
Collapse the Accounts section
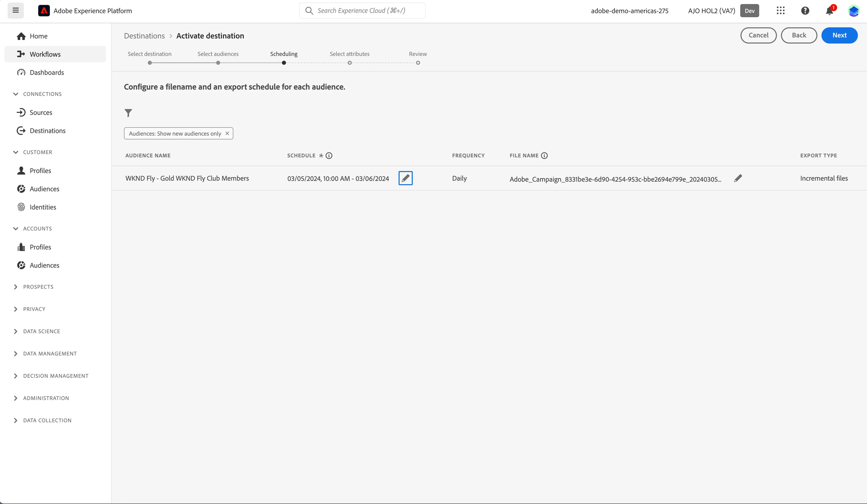pos(32,228)
